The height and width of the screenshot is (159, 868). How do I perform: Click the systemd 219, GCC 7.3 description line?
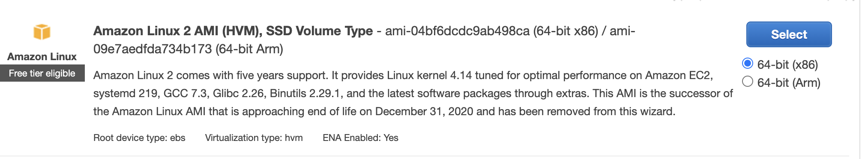click(413, 94)
